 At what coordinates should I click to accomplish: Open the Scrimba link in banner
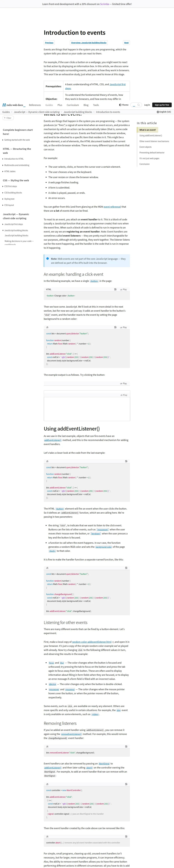coord(105,4)
